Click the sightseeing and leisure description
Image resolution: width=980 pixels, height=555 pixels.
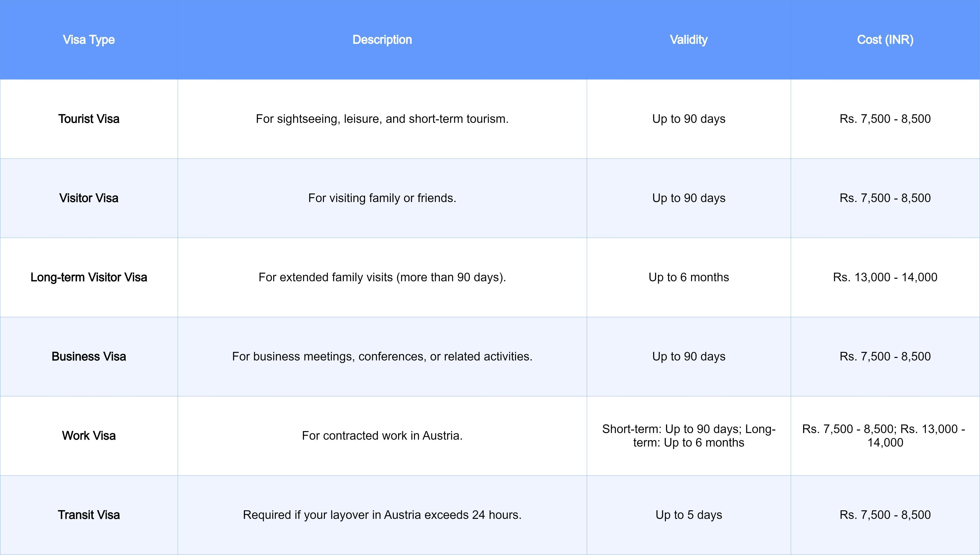pyautogui.click(x=382, y=119)
